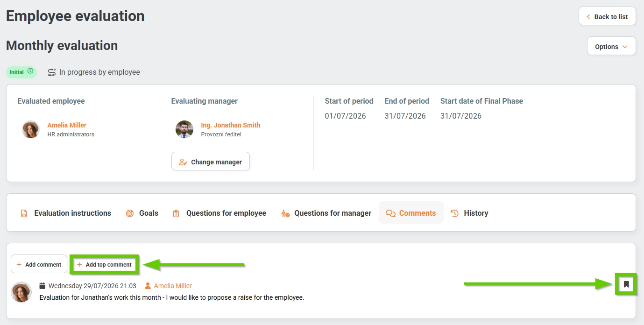644x325 pixels.
Task: Click the info icon in Initial badge
Action: (x=30, y=71)
